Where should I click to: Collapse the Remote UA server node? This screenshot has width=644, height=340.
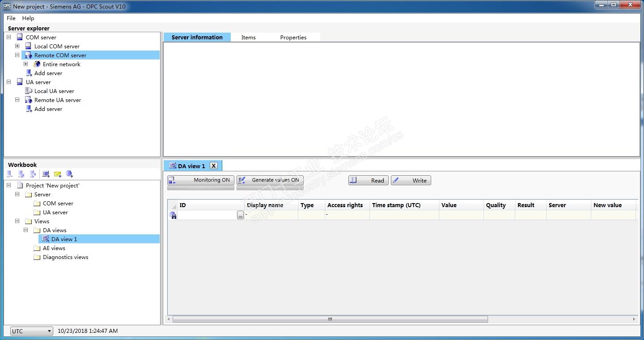tap(17, 100)
